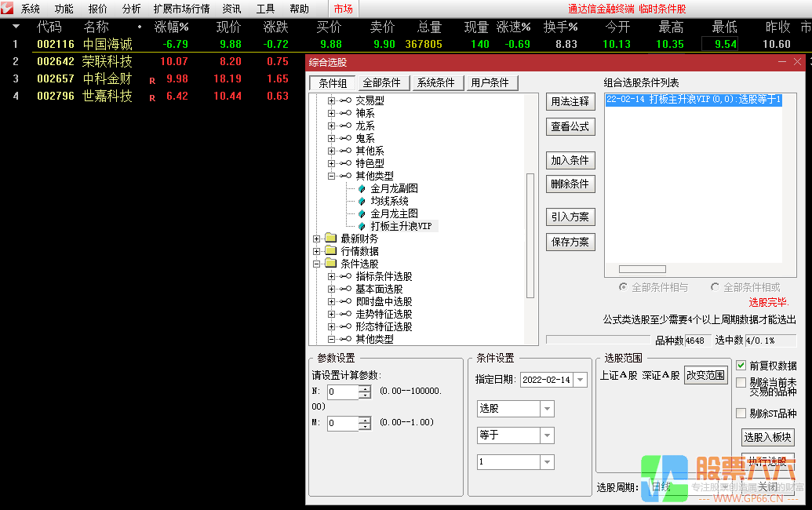This screenshot has width=812, height=510.
Task: Open the 报价 menu
Action: click(98, 9)
